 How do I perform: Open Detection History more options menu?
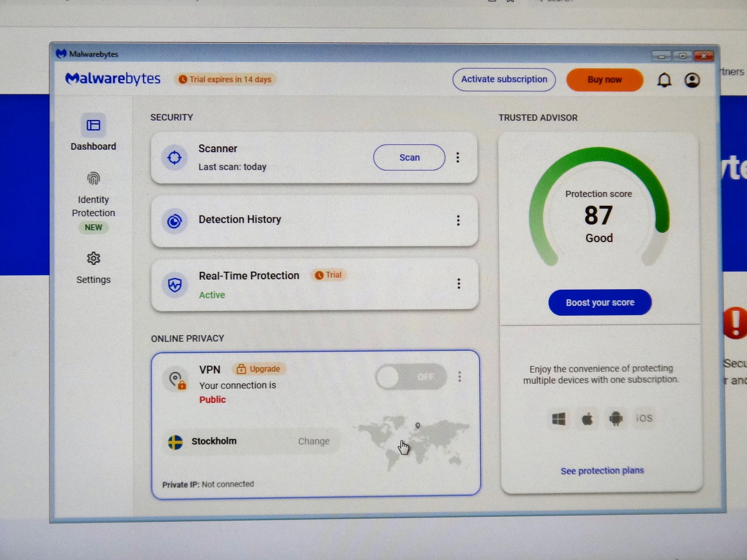[458, 220]
